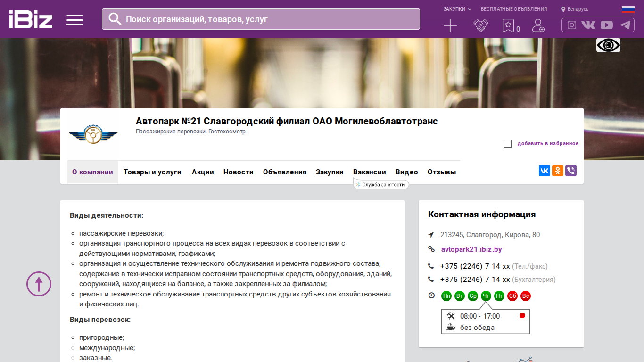Open the YouTube icon in header
The width and height of the screenshot is (644, 362).
click(x=607, y=25)
